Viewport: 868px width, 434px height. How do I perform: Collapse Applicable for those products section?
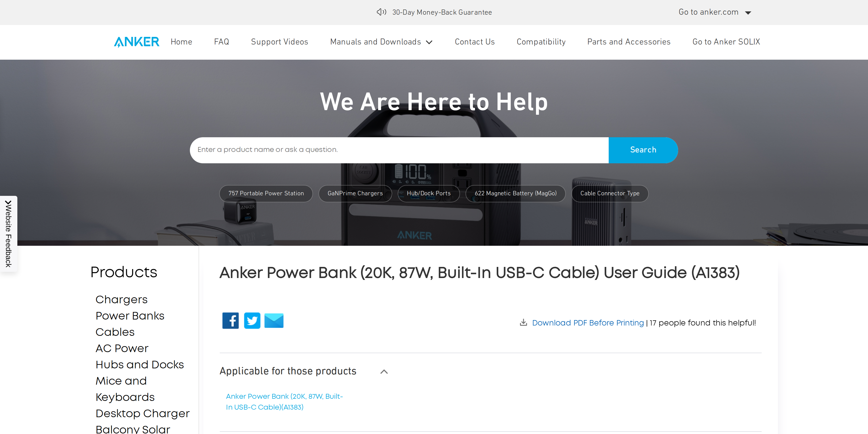click(x=384, y=371)
